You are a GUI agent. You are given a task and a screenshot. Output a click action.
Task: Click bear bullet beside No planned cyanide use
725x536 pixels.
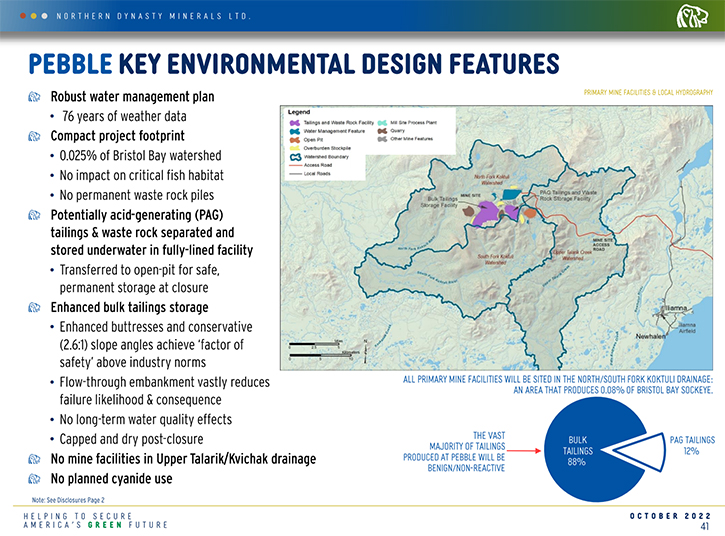point(34,478)
